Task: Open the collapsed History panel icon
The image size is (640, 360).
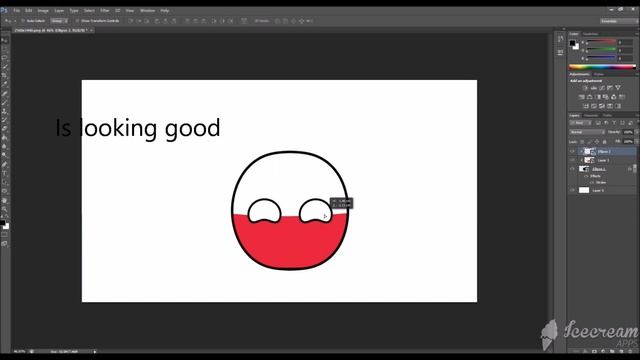Action: 560,39
